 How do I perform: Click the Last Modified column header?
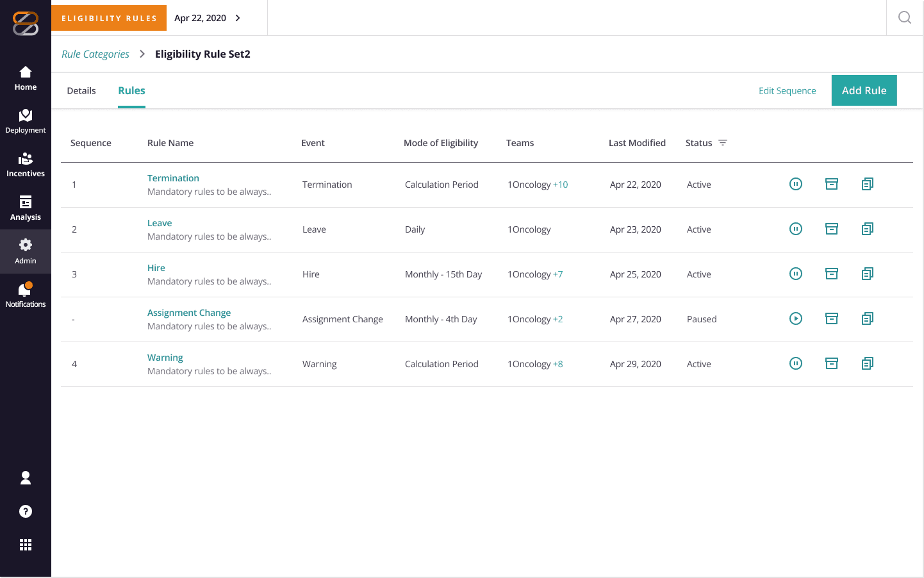(x=637, y=143)
